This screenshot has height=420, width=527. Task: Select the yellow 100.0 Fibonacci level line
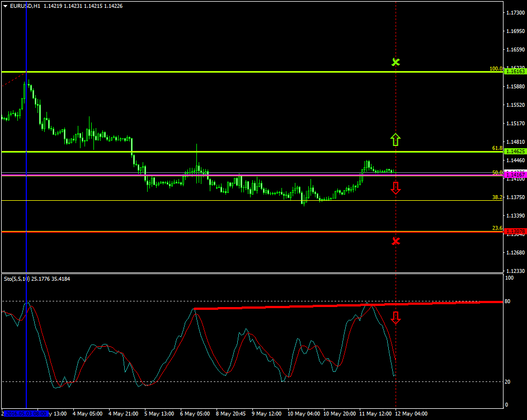(x=224, y=72)
